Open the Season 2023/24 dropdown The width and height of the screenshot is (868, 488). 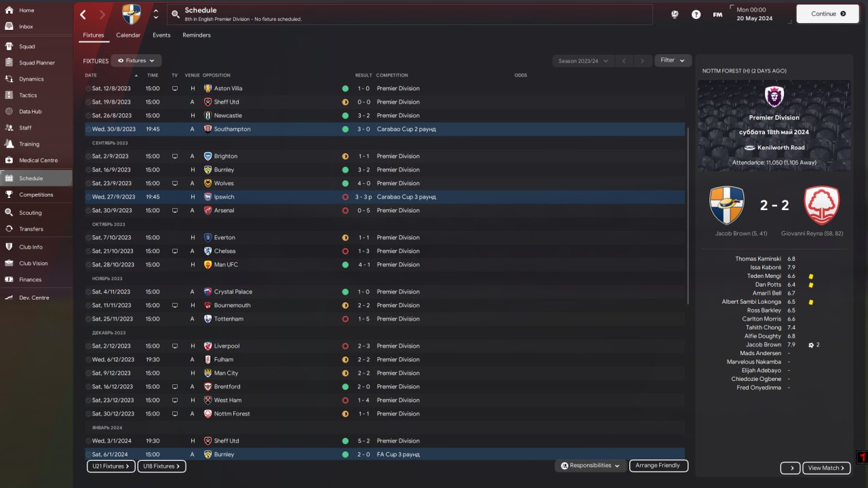583,61
